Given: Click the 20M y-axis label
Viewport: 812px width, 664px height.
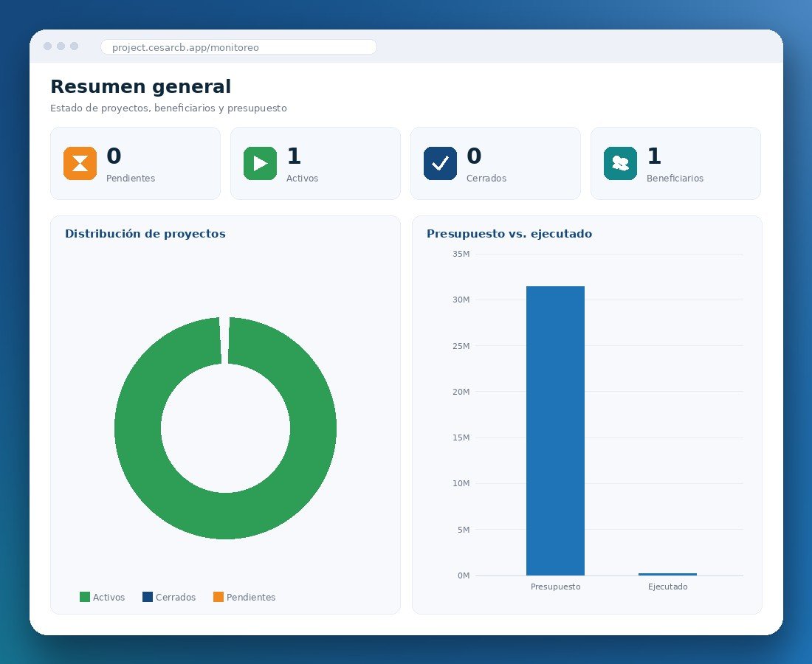Looking at the screenshot, I should point(461,392).
